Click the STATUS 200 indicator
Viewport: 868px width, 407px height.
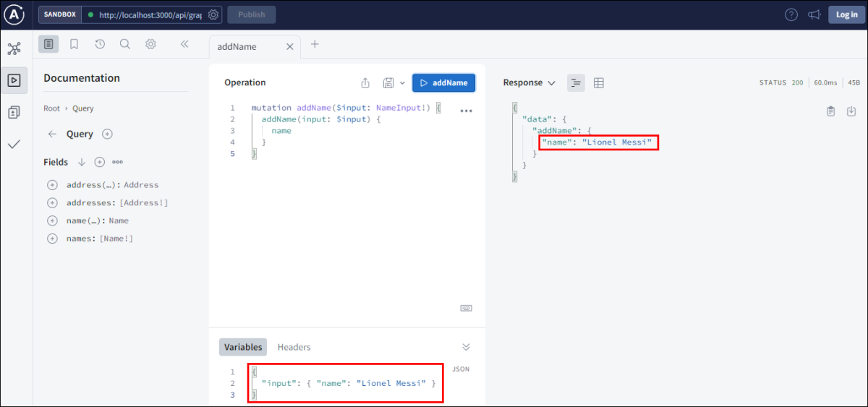pyautogui.click(x=781, y=82)
